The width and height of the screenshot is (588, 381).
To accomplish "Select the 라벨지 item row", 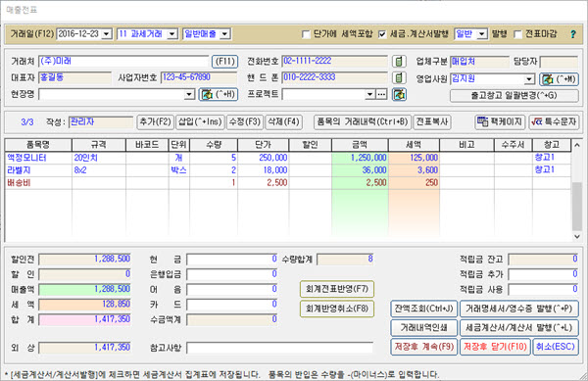I will click(x=287, y=170).
